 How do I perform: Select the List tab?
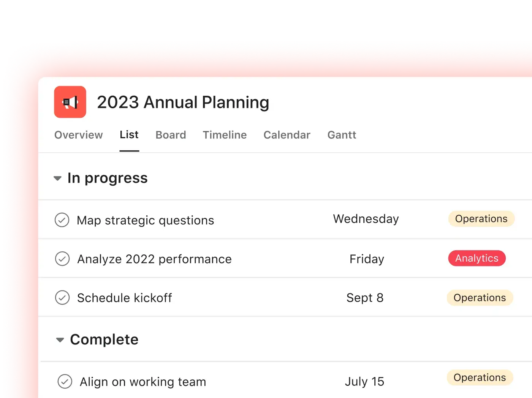[x=129, y=135]
